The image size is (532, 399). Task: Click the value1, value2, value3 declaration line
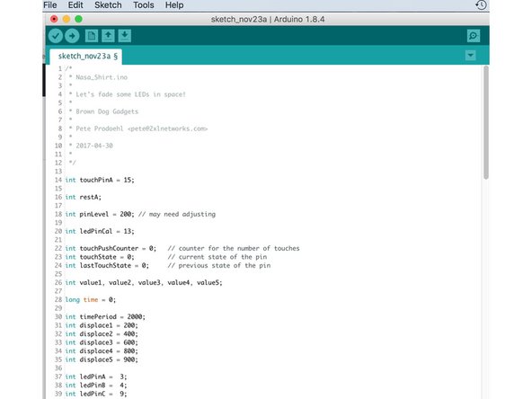point(144,282)
